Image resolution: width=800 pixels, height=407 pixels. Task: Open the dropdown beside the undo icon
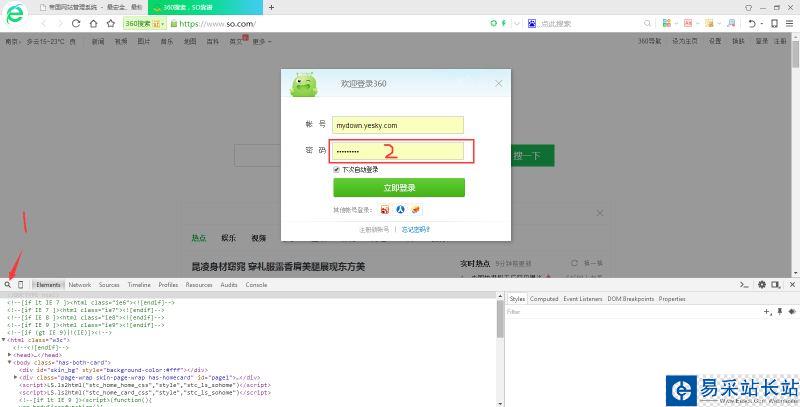coord(762,23)
